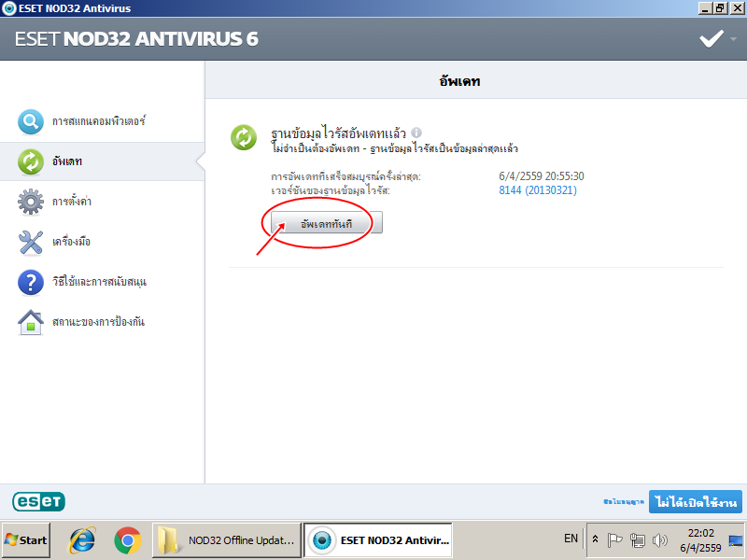The height and width of the screenshot is (560, 747).
Task: Expand the dropdown arrow beside the checkmark
Action: [x=733, y=39]
